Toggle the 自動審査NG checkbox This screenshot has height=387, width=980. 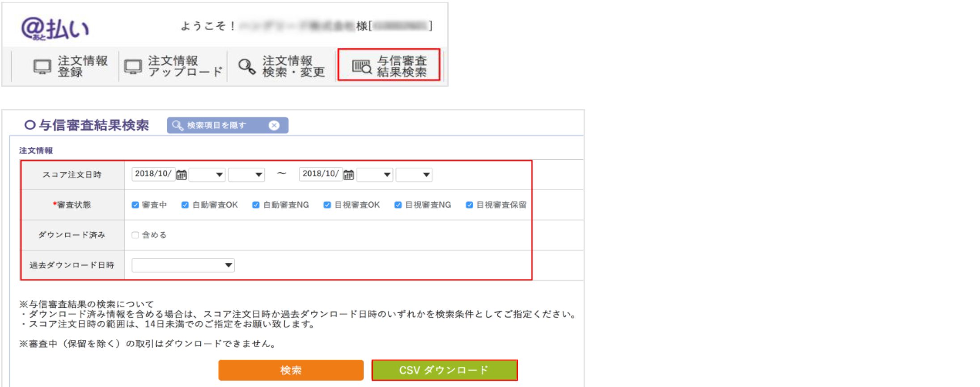pyautogui.click(x=256, y=205)
